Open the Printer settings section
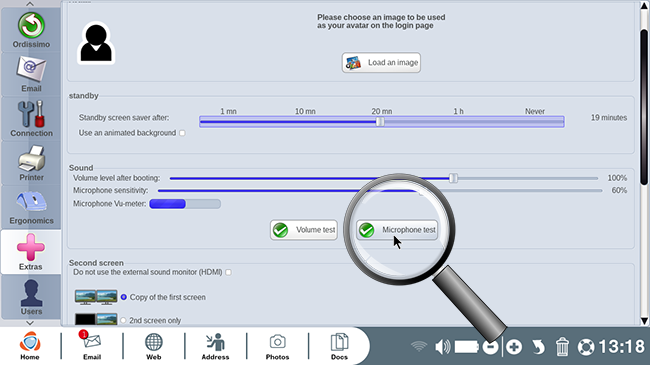Screen dimensions: 650x365 [31, 163]
